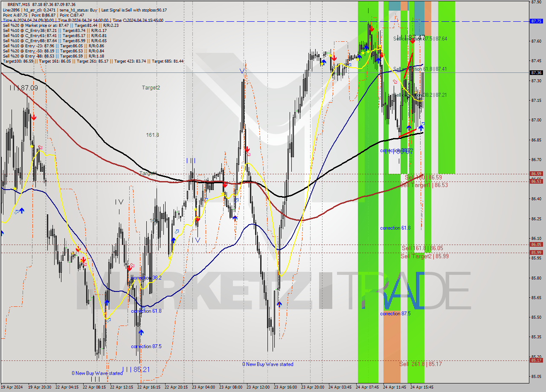Viewport: 546px width, 392px height.
Task: Click the 'I I I 85.21' wave label
Action: pos(136,369)
